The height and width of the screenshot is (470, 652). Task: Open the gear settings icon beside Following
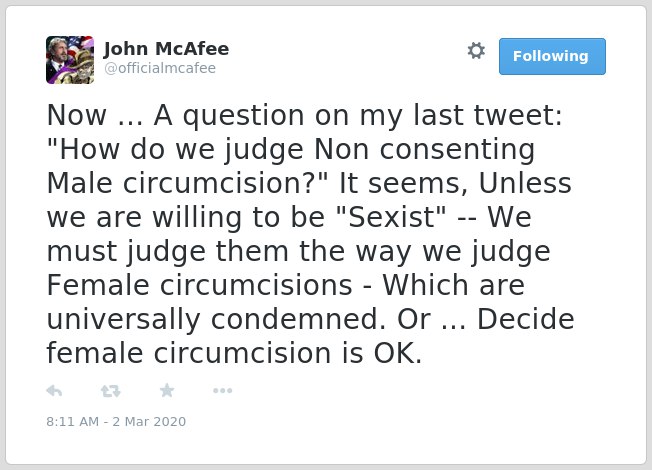[x=476, y=51]
